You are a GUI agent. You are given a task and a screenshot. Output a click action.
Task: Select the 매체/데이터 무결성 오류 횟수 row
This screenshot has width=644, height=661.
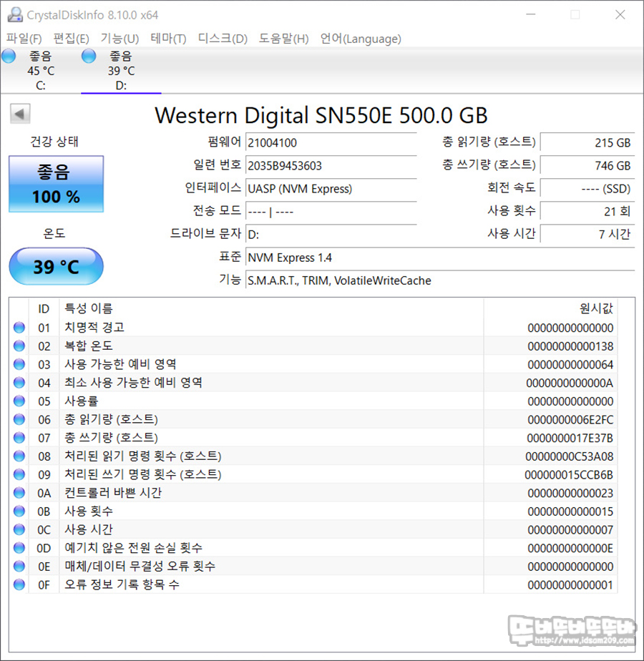(313, 567)
